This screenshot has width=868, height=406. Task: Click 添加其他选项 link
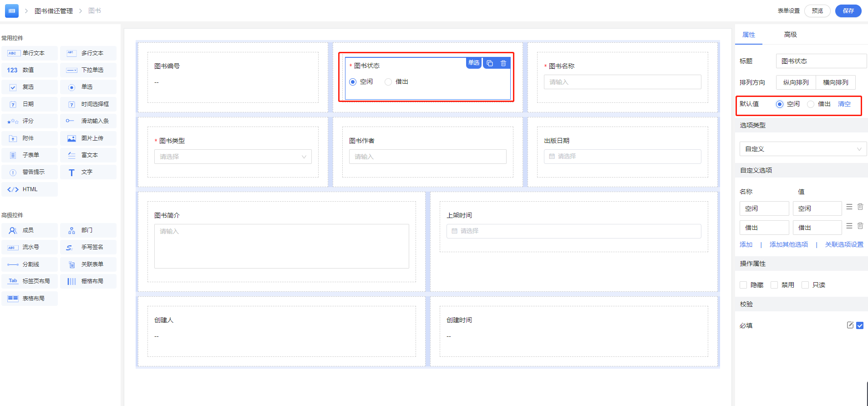(789, 245)
